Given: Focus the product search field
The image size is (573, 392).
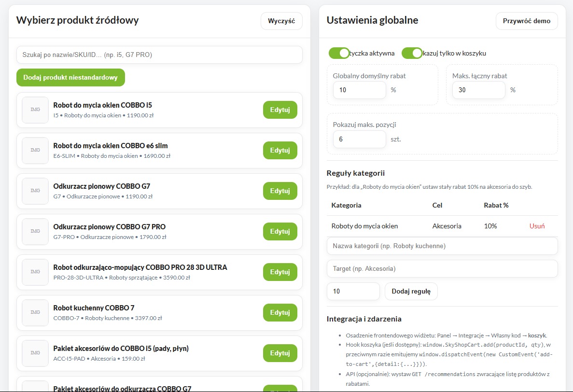Looking at the screenshot, I should coord(159,55).
